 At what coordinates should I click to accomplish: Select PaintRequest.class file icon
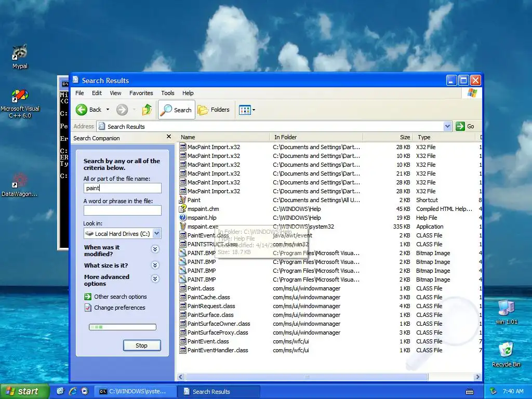coord(183,305)
